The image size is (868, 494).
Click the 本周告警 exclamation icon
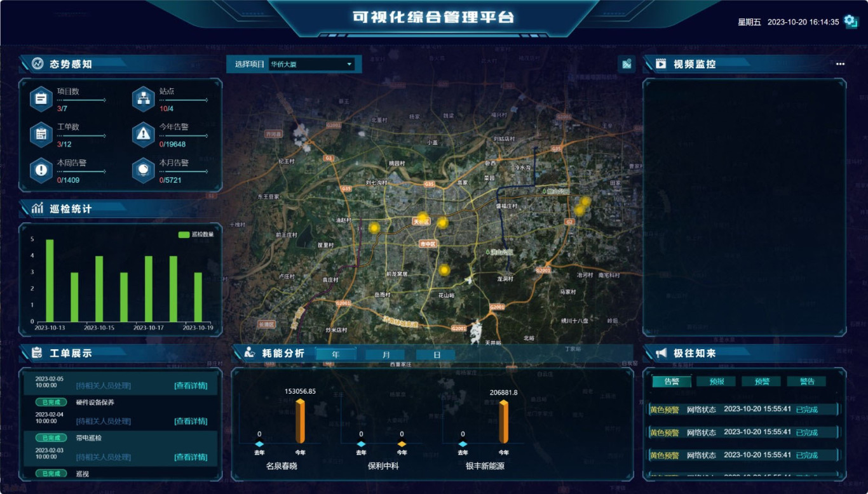click(41, 170)
